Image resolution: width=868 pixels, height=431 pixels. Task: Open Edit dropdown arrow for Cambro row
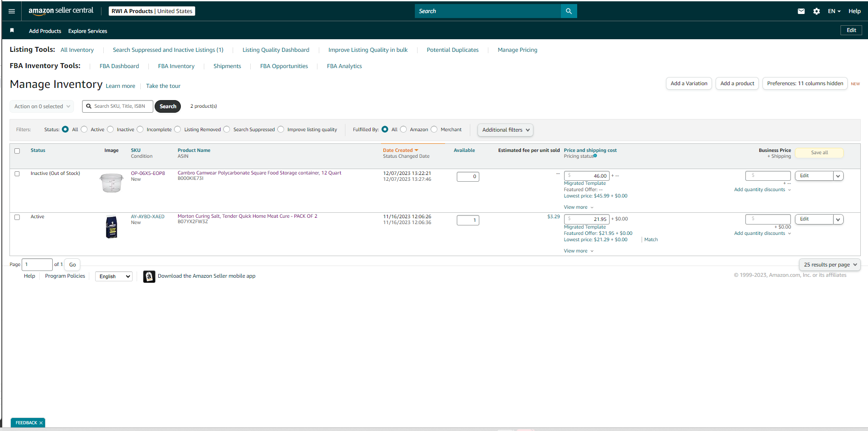tap(838, 176)
